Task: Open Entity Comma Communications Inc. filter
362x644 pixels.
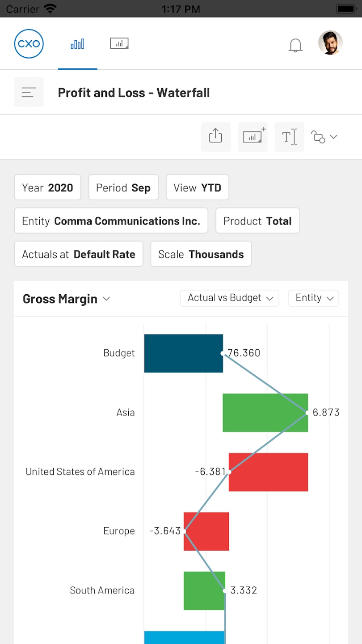Action: point(111,221)
